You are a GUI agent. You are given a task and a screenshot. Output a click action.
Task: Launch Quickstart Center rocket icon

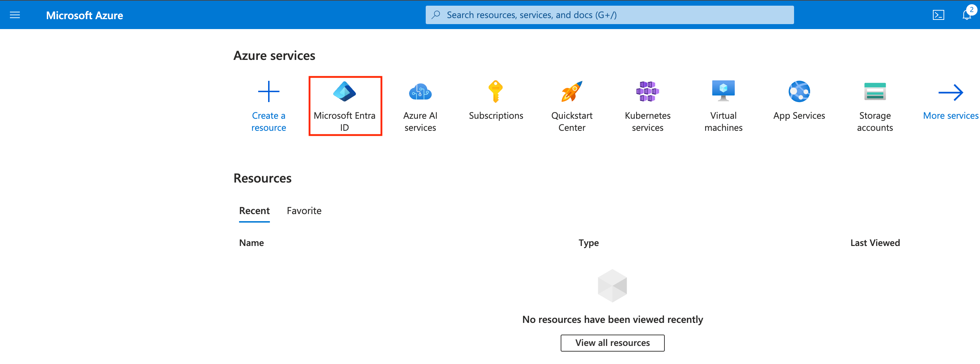coord(571,91)
